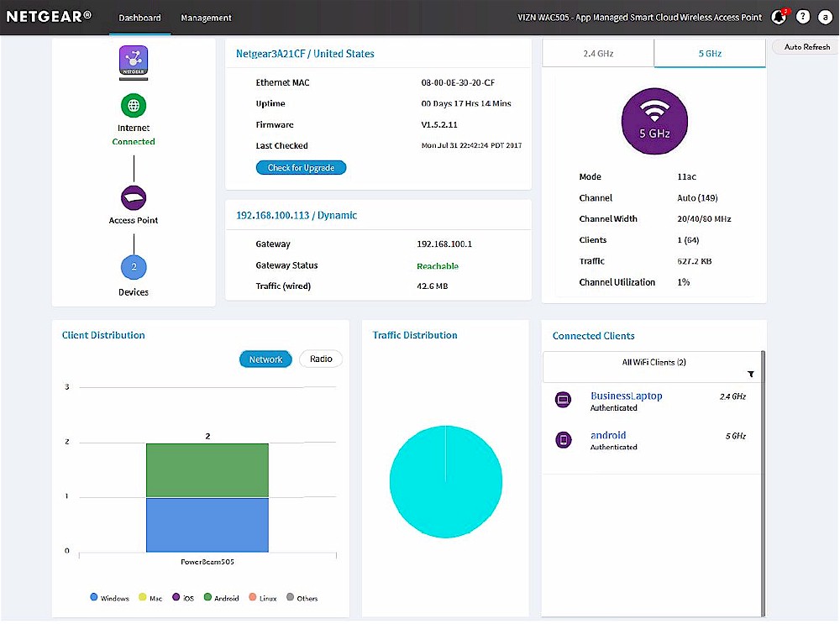Image resolution: width=840 pixels, height=624 pixels.
Task: Click the Connected Clients title
Action: pos(594,336)
